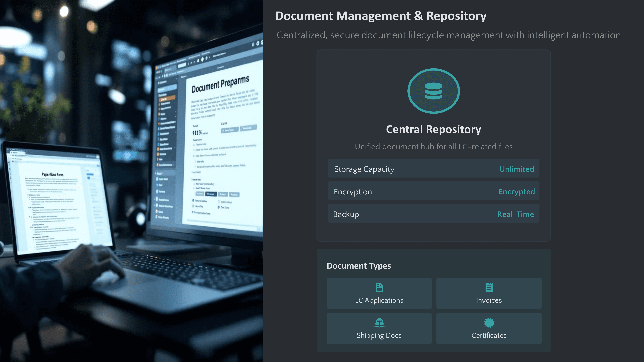Select the Certificates tile
The height and width of the screenshot is (362, 644).
coord(489,335)
